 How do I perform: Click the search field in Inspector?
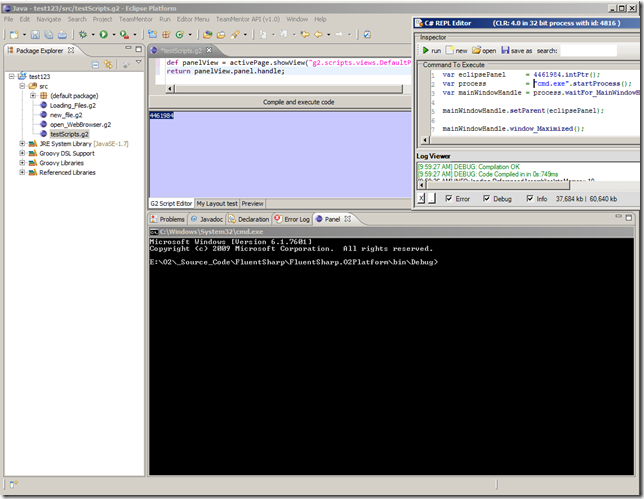pos(590,50)
